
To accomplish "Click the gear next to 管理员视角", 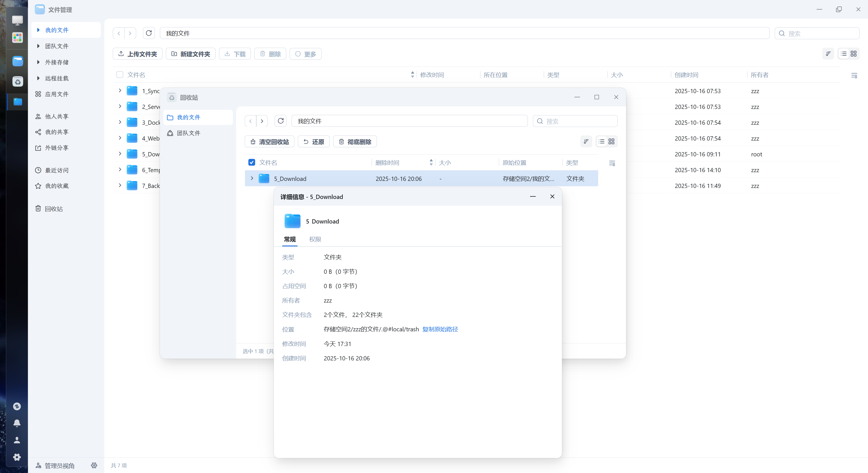I will (94, 465).
